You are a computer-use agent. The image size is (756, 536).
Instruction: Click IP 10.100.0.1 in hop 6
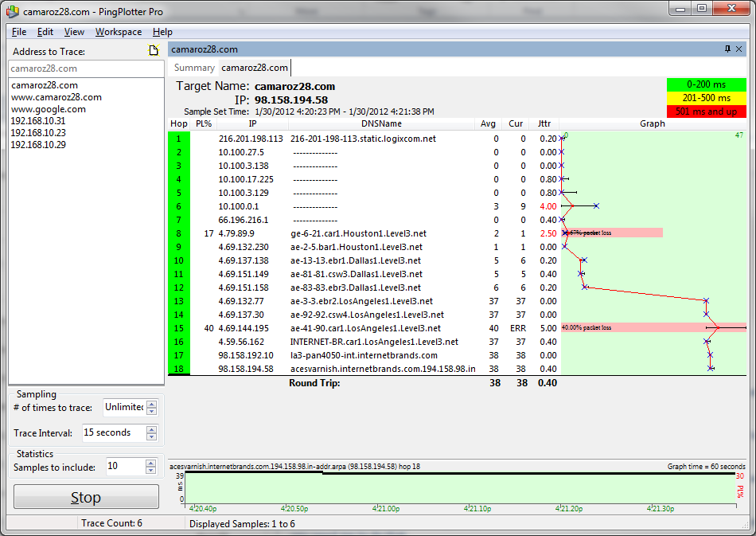238,206
